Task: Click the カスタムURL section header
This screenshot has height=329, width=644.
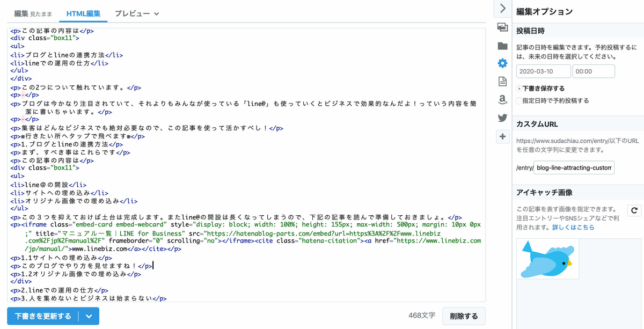Action: (x=537, y=124)
